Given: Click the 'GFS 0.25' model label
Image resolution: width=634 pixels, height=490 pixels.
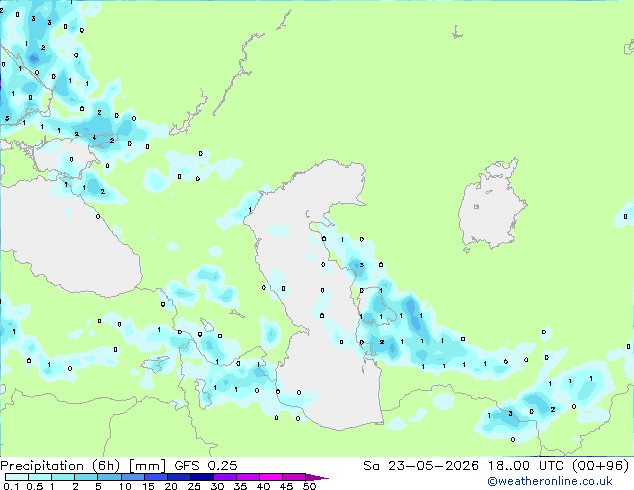Looking at the screenshot, I should [206, 466].
